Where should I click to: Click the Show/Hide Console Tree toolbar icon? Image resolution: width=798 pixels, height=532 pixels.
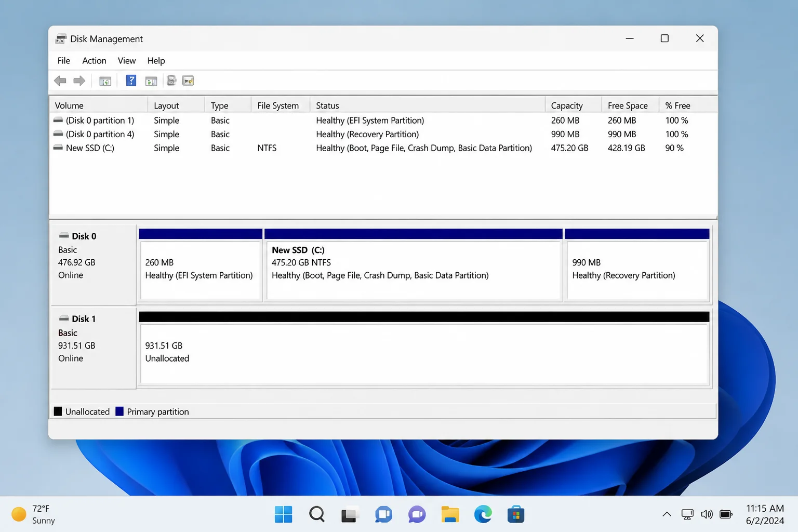pos(105,81)
